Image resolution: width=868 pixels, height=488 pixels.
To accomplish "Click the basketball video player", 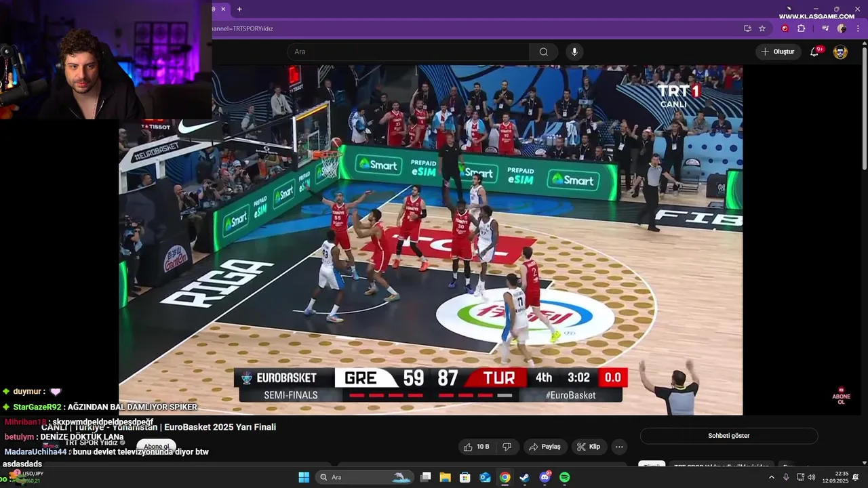I will point(431,240).
